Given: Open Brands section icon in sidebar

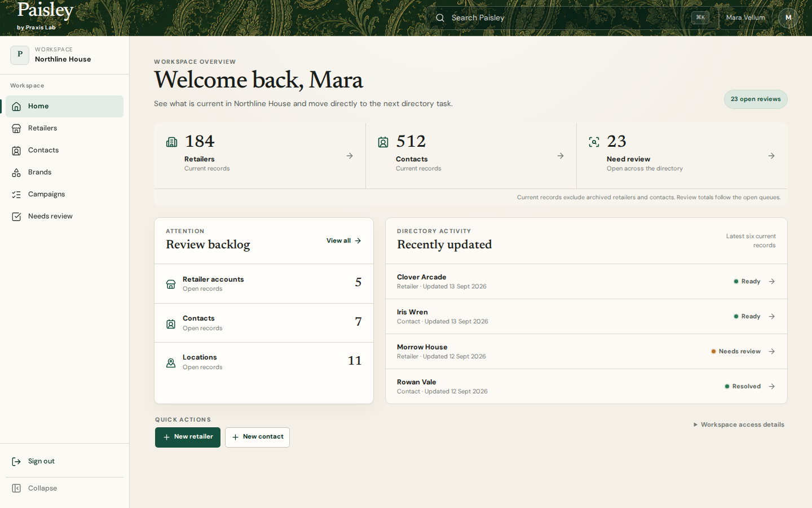Looking at the screenshot, I should pyautogui.click(x=16, y=173).
